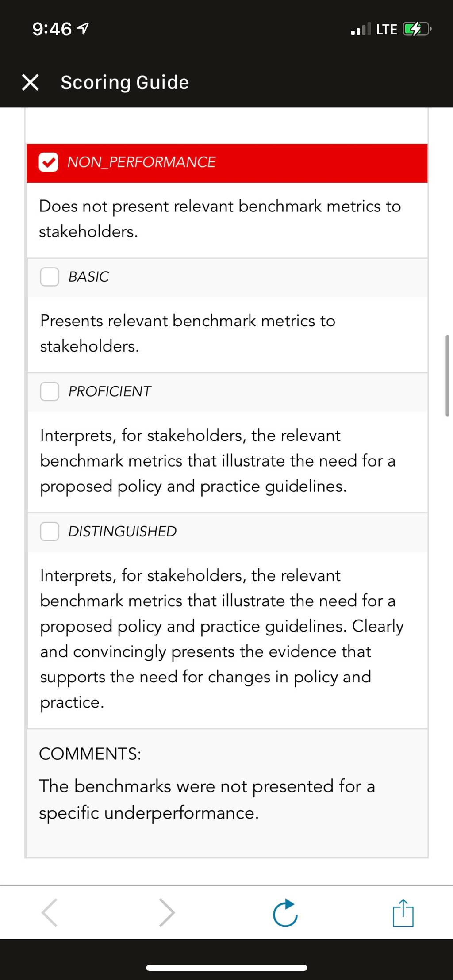Image resolution: width=453 pixels, height=980 pixels.
Task: Select the DISTINGUISHED level label
Action: [x=123, y=531]
